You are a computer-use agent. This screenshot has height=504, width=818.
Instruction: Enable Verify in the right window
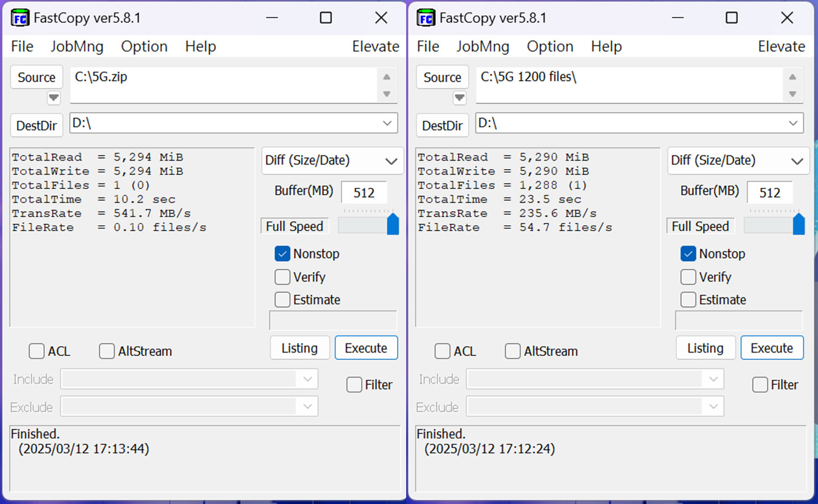[x=688, y=277]
